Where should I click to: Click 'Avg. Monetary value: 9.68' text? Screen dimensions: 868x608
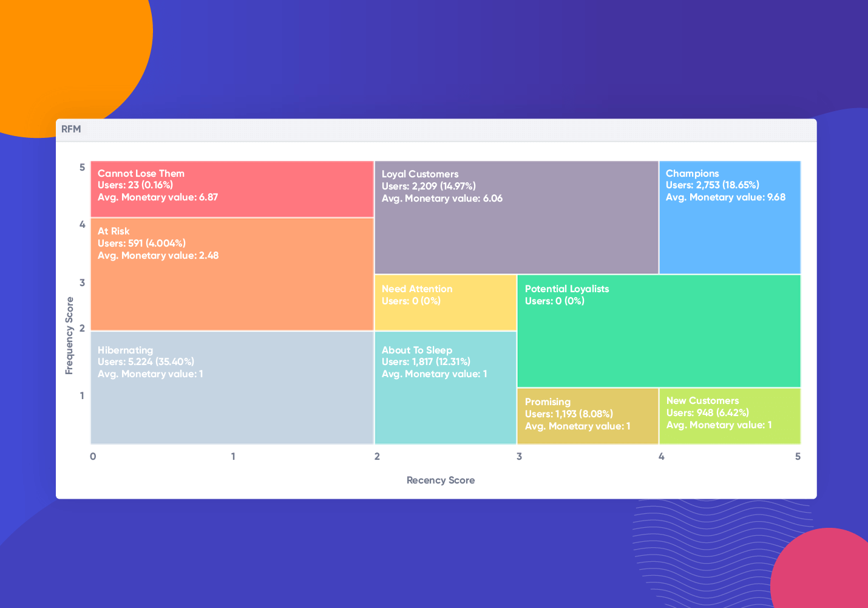(725, 197)
